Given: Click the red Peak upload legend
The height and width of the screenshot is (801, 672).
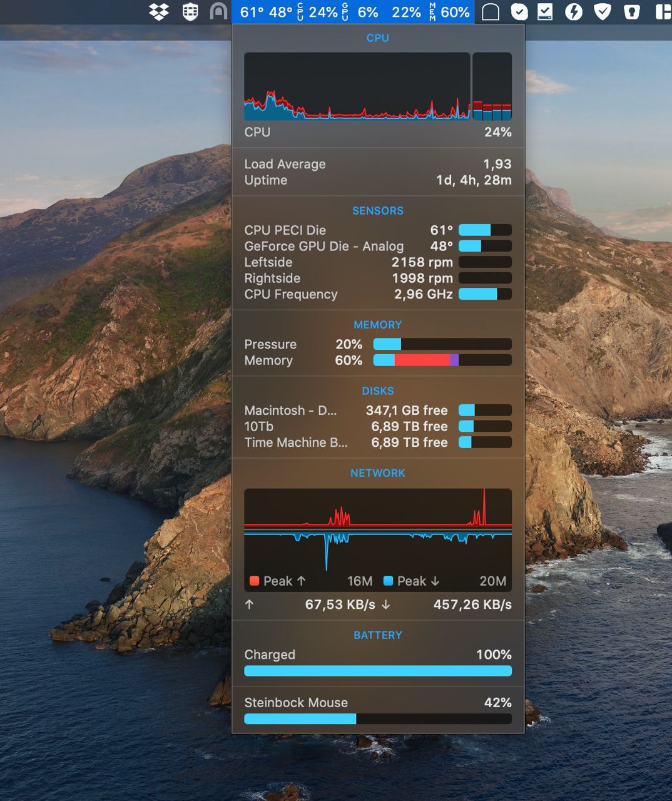Looking at the screenshot, I should coord(278,581).
